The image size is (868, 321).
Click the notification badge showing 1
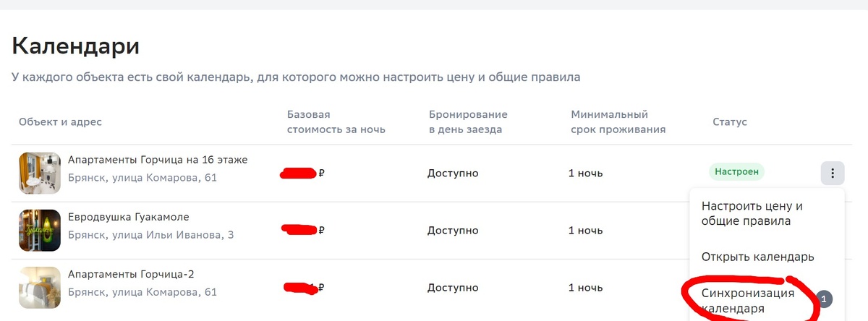coord(823,298)
